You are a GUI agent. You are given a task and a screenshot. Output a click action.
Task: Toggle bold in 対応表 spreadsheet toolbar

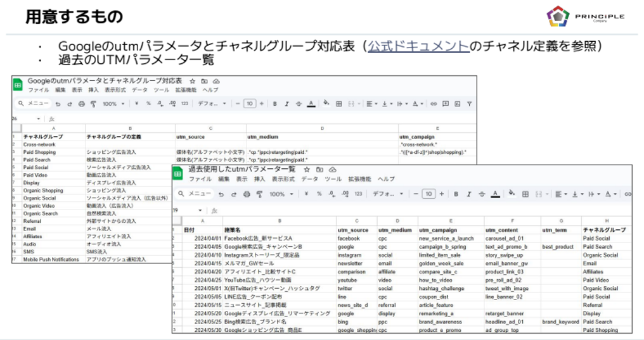tap(275, 104)
